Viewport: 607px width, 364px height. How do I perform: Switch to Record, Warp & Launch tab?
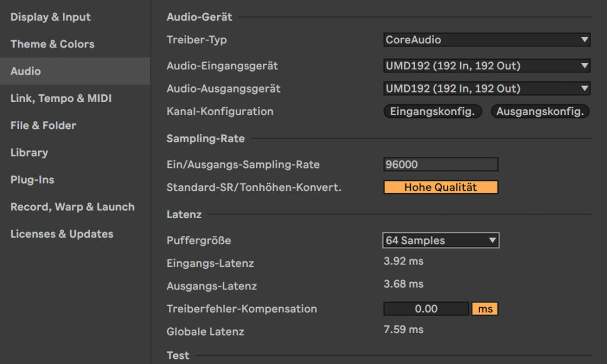72,207
